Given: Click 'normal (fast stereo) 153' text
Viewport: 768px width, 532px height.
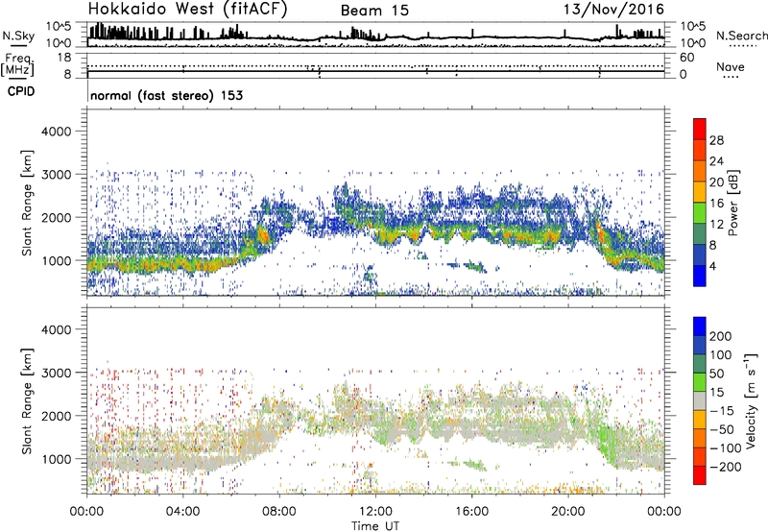Looking at the screenshot, I should pyautogui.click(x=166, y=95).
